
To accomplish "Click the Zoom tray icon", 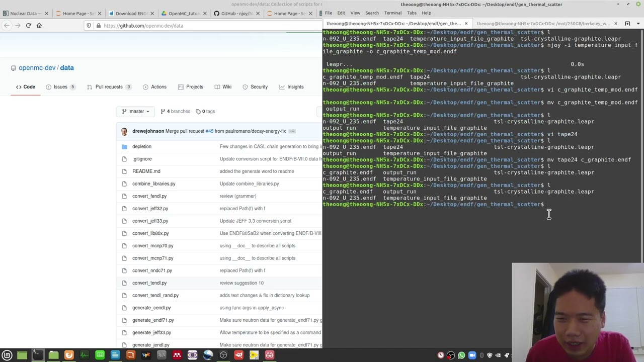I will 472,355.
